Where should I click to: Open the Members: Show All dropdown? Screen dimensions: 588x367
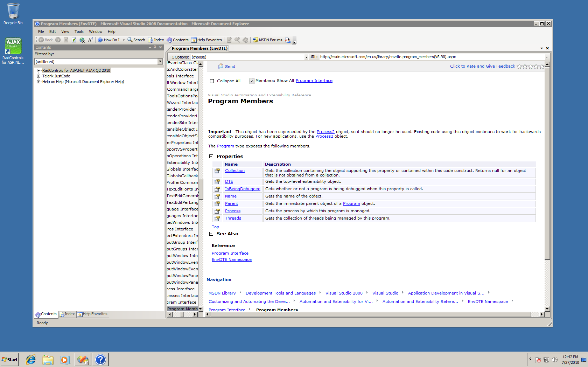click(252, 81)
